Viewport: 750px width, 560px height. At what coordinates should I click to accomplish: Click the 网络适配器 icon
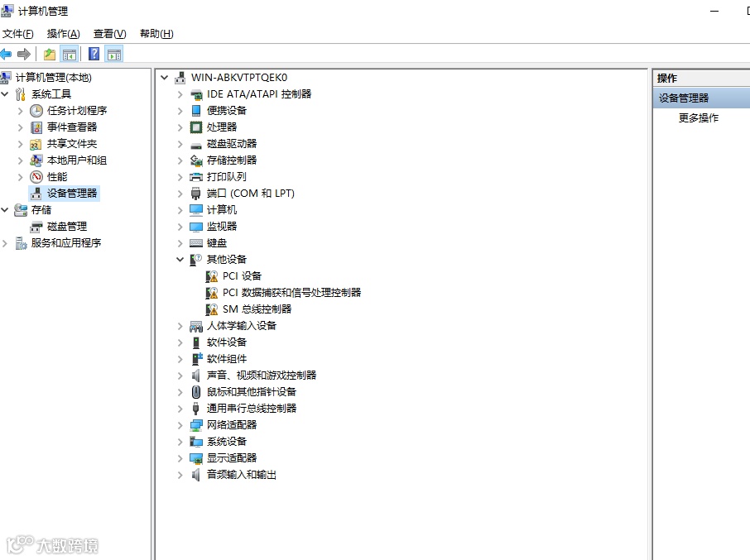(x=196, y=425)
